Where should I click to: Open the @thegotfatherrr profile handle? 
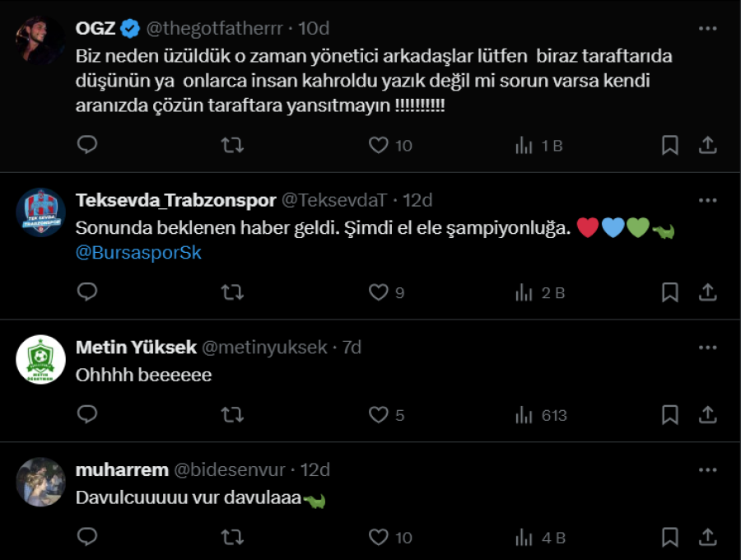(214, 28)
